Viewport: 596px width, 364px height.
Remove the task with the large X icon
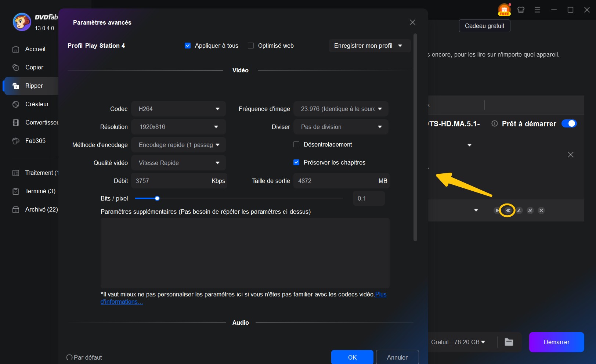[x=571, y=155]
